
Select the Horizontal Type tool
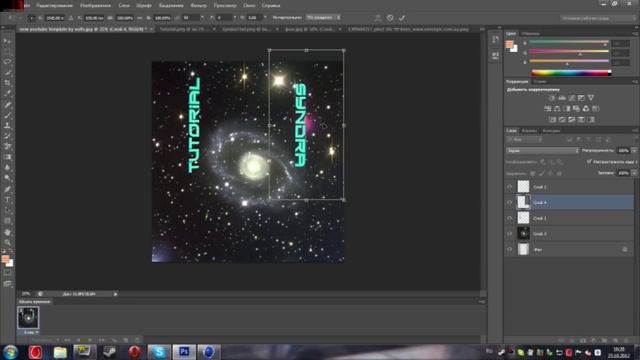pos(7,200)
